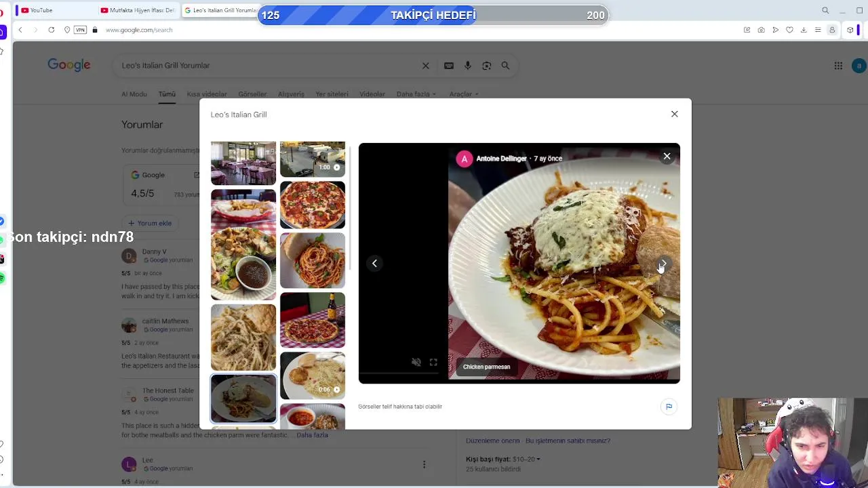
Task: Open the restaurant dining room thumbnail
Action: tap(243, 163)
